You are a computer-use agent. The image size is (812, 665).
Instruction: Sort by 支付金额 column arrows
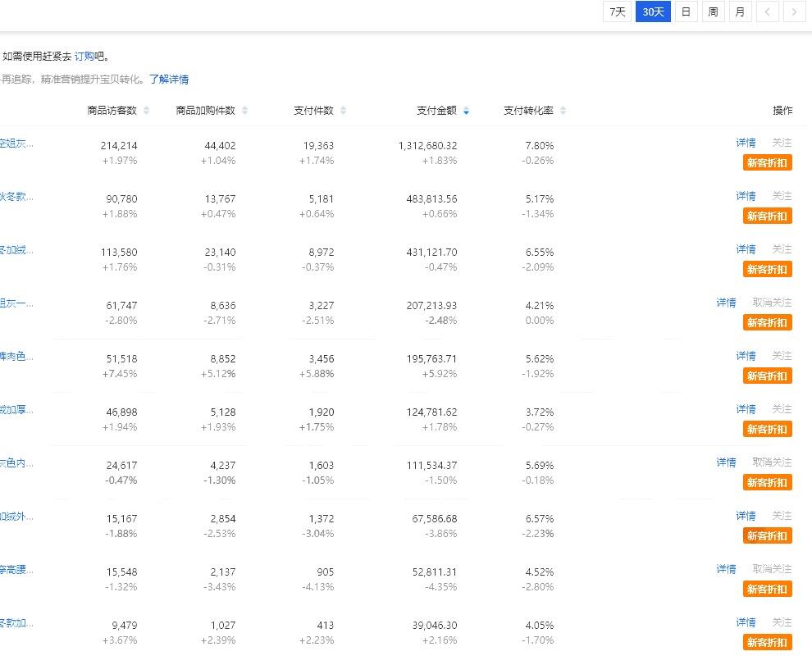tap(466, 111)
